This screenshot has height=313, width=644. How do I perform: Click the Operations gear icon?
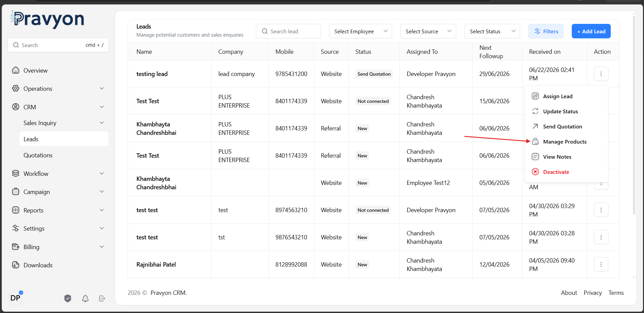[x=15, y=88]
